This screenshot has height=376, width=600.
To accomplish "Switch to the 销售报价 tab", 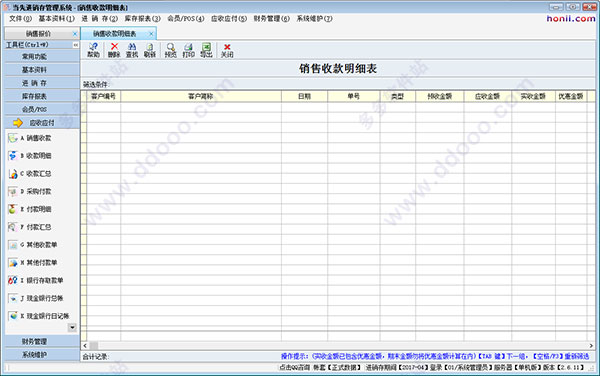I will [x=38, y=34].
